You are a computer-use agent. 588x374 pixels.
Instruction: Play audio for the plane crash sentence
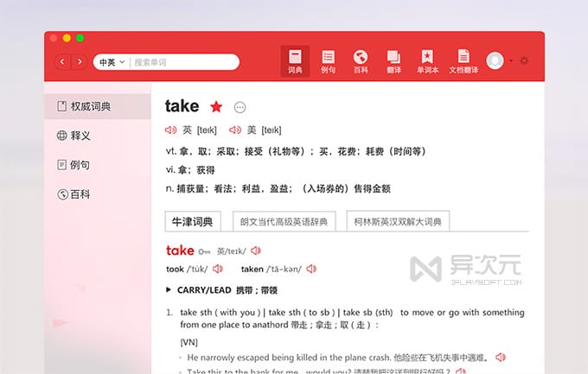501,357
